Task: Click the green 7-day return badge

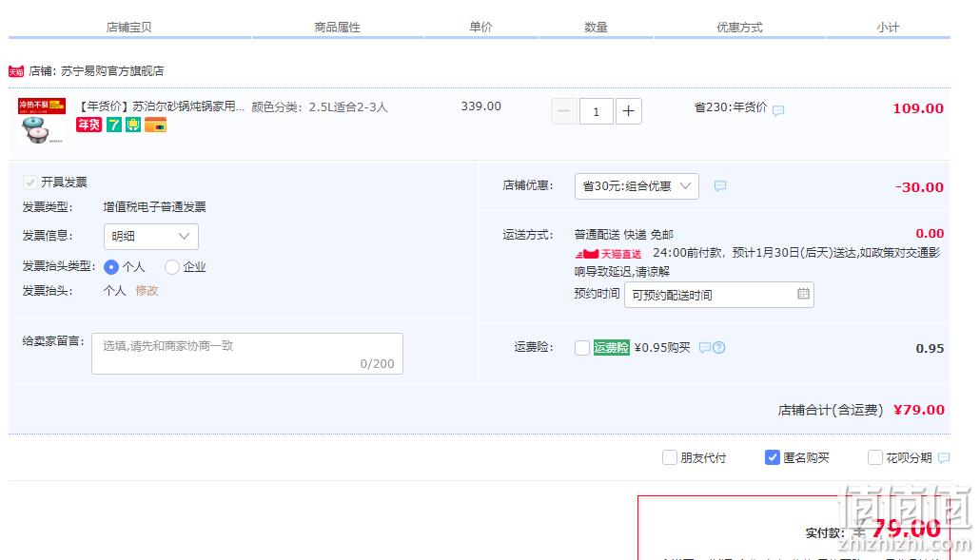Action: tap(114, 125)
